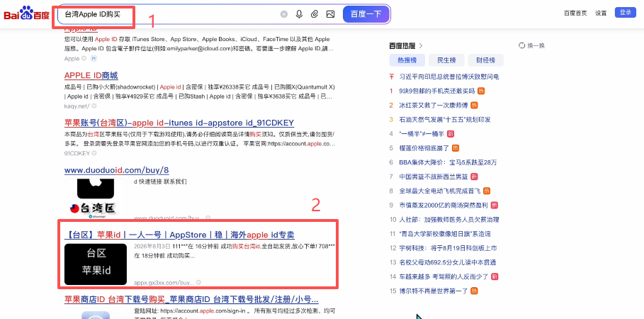Open hot topic 名校父母劝692.5分女儿读中本贯通

pyautogui.click(x=448, y=262)
